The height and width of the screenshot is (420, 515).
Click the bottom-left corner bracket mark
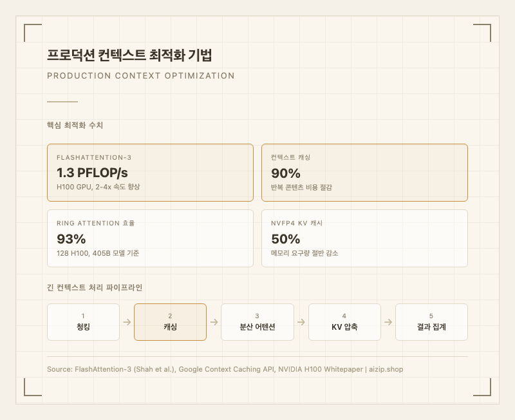(x=31, y=388)
